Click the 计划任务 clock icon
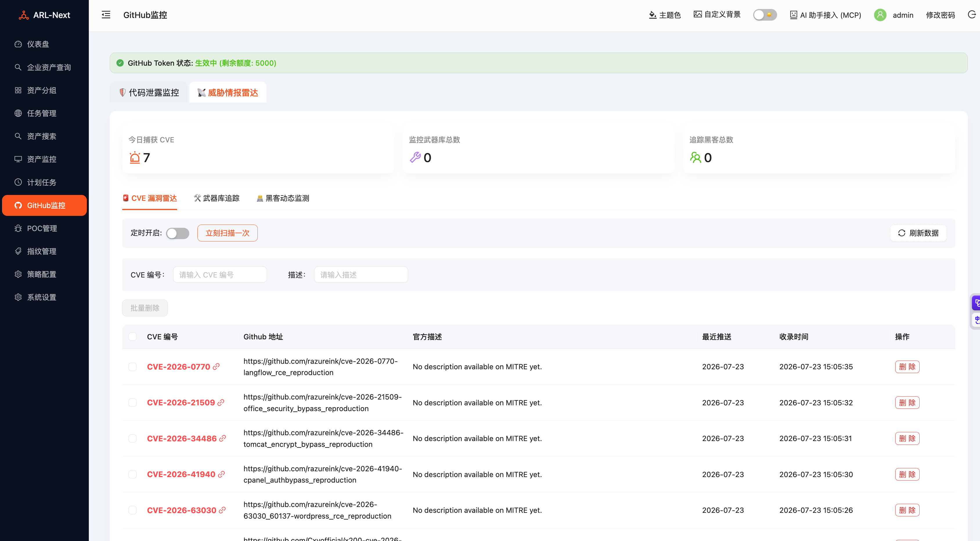This screenshot has width=980, height=541. (x=18, y=182)
